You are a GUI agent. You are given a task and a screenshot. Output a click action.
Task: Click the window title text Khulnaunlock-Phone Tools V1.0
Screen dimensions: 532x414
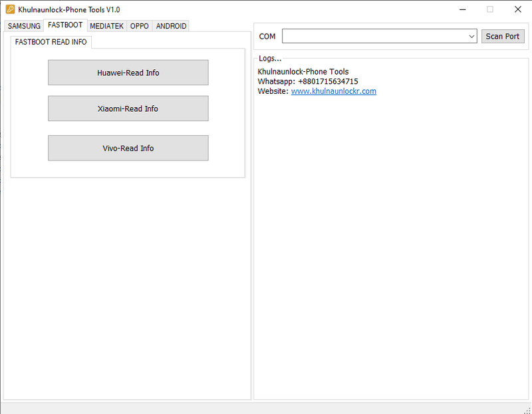69,9
